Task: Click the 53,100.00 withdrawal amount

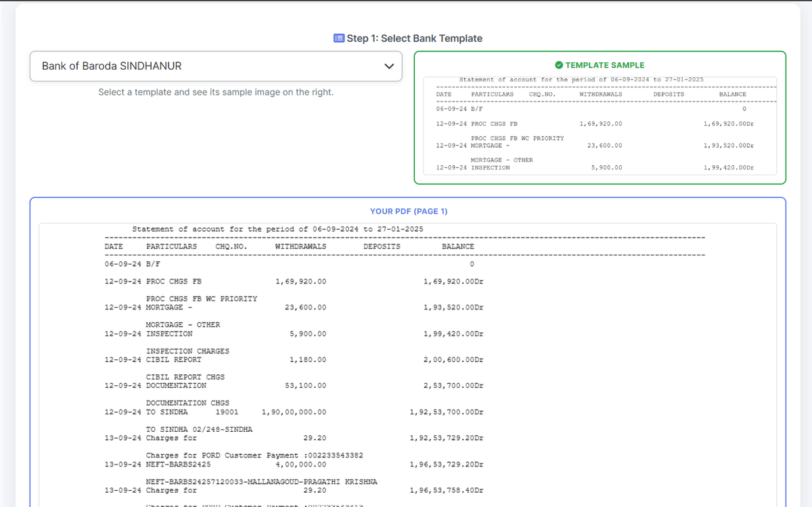Action: (x=305, y=386)
